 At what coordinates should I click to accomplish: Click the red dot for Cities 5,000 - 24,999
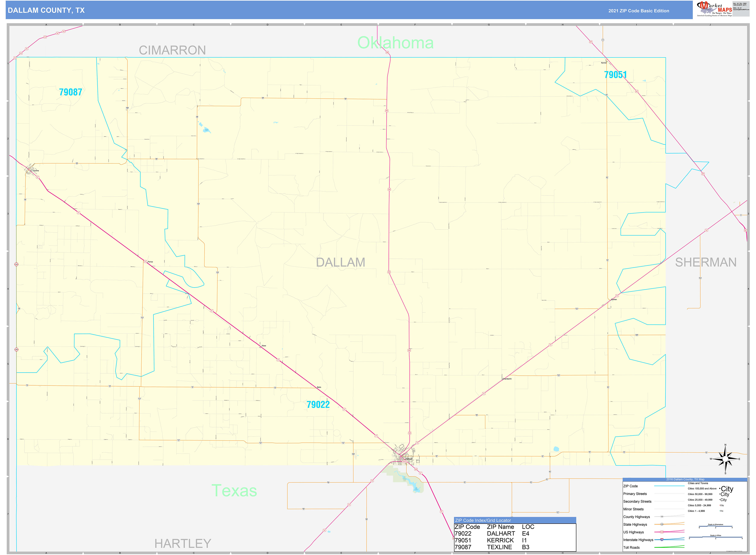point(719,505)
